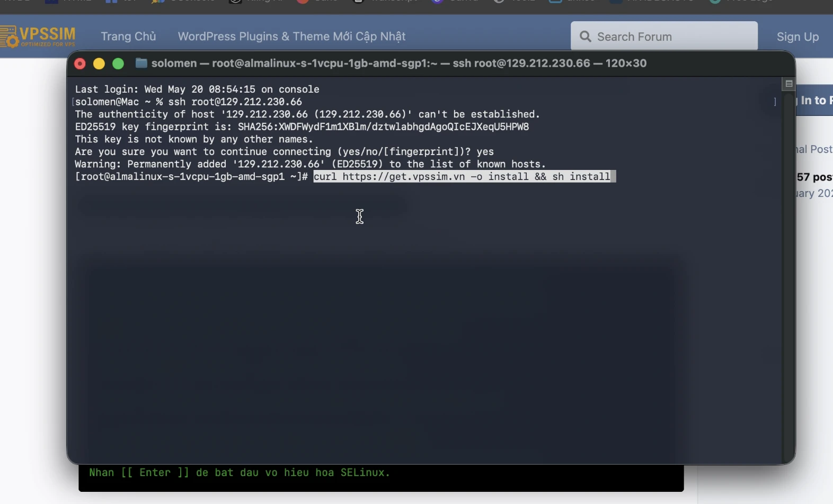Click the 'Are you sure you want to continue' line
Viewport: 833px width, 504px height.
point(284,151)
